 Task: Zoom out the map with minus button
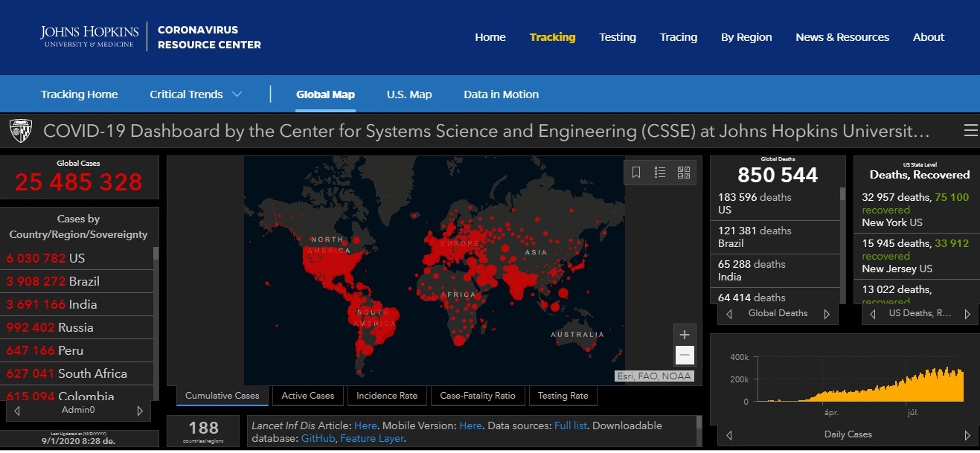(x=685, y=354)
